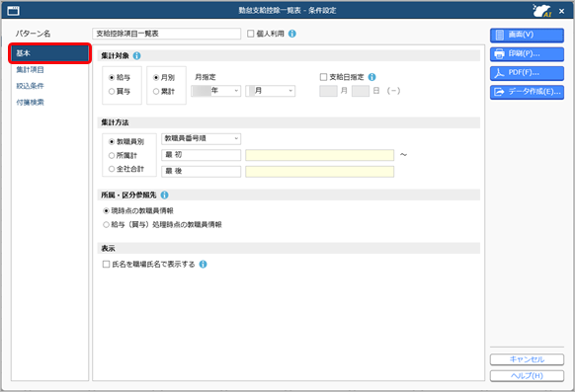Open the 集計項目 tab
575x392 pixels.
pos(30,69)
